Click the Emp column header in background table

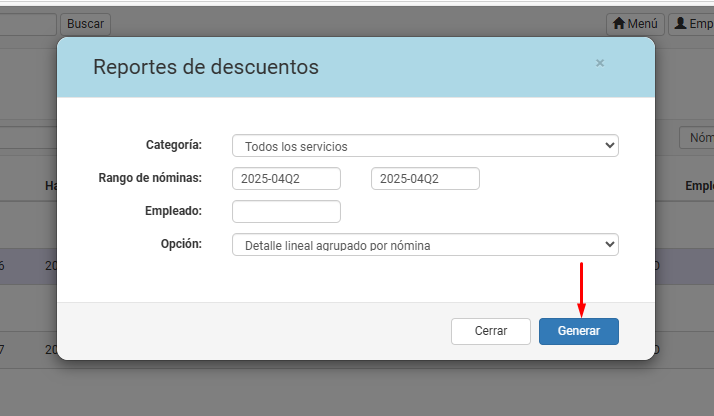coord(698,186)
